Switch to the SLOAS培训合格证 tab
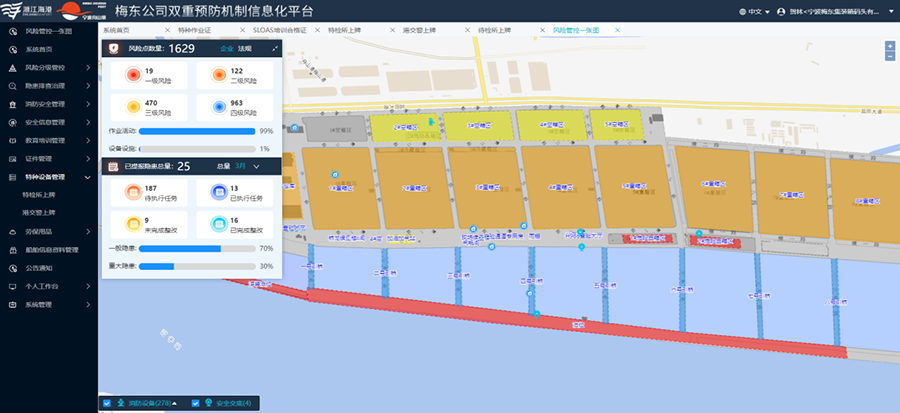This screenshot has height=413, width=900. coord(280,30)
